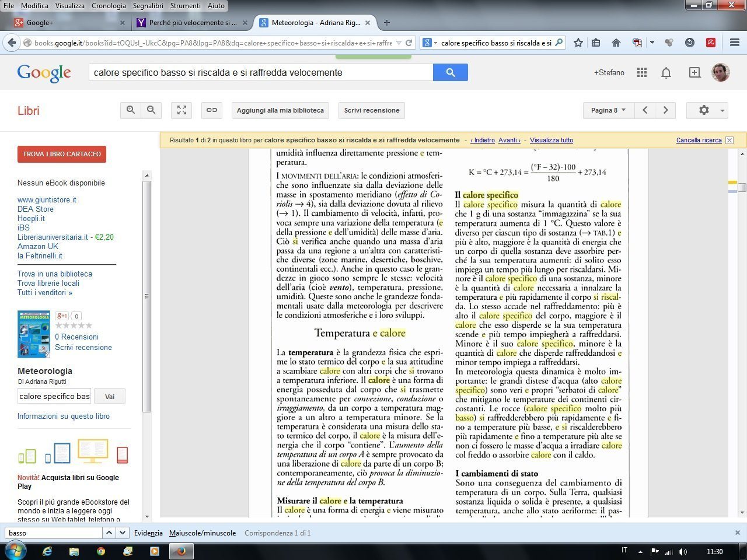
Task: Click the Google logo
Action: pyautogui.click(x=44, y=73)
